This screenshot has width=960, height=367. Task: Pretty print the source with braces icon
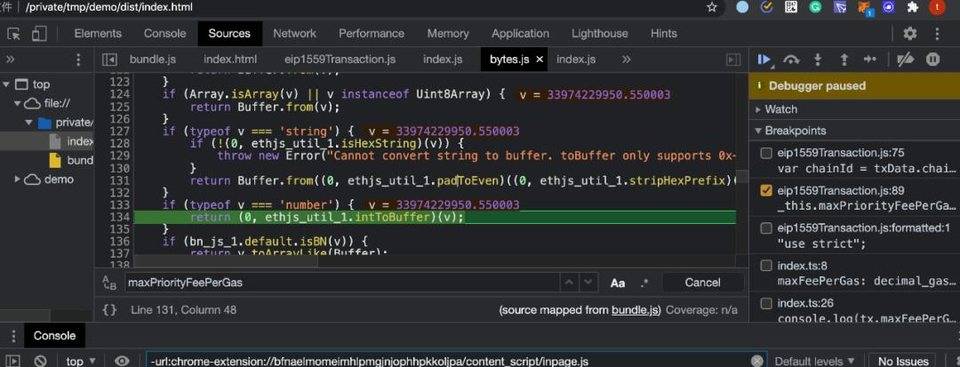(x=110, y=310)
